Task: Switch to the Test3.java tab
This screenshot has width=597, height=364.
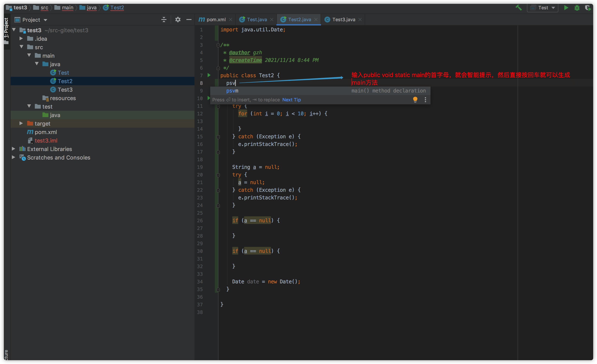Action: (343, 20)
